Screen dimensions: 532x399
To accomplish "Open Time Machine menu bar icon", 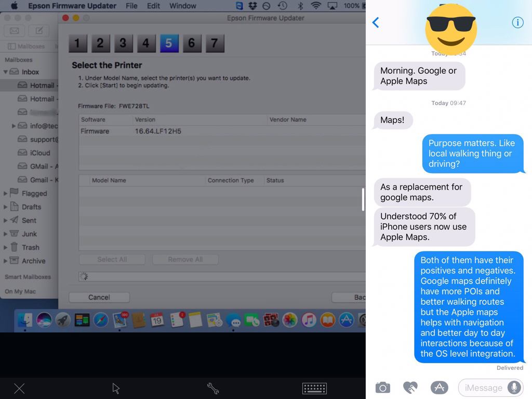I will click(x=282, y=6).
